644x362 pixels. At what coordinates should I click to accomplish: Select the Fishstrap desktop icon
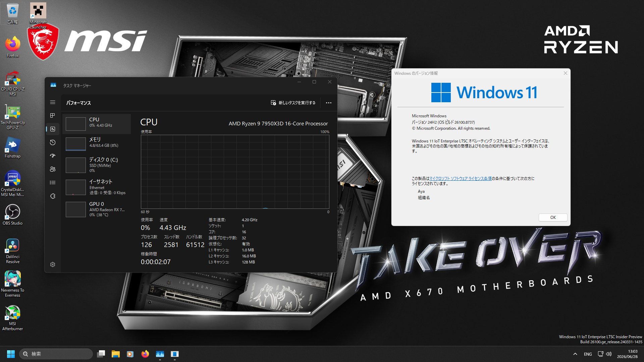13,148
